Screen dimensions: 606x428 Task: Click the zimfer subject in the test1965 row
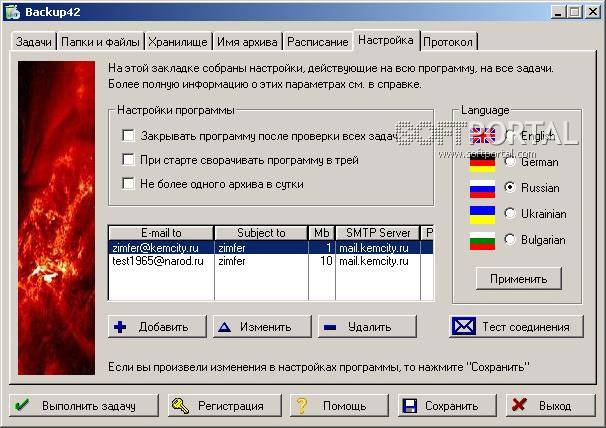tap(261, 261)
